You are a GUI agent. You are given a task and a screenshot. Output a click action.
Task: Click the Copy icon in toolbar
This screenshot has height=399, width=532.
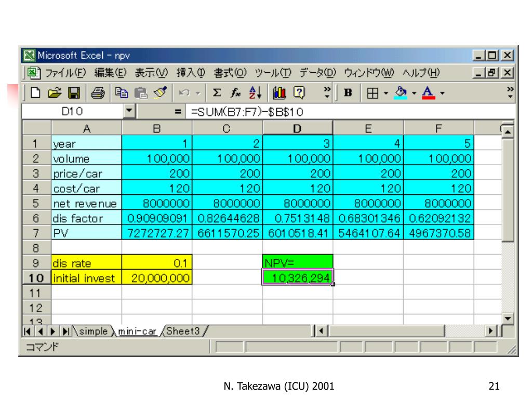click(121, 92)
